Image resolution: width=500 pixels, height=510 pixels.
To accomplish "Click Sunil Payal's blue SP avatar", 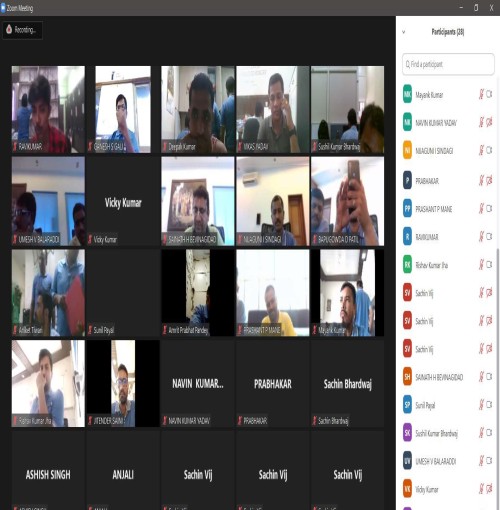I will 407,405.
